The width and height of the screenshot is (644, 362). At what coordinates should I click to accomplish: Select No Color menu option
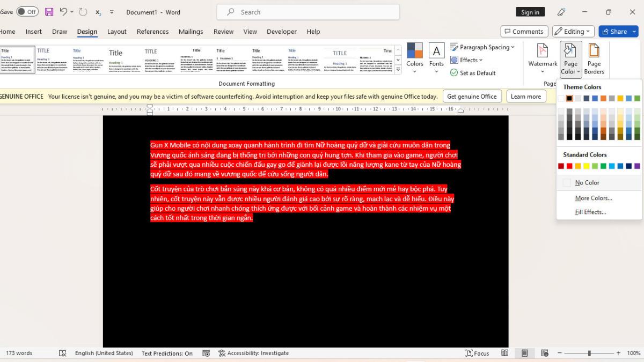coord(587,183)
